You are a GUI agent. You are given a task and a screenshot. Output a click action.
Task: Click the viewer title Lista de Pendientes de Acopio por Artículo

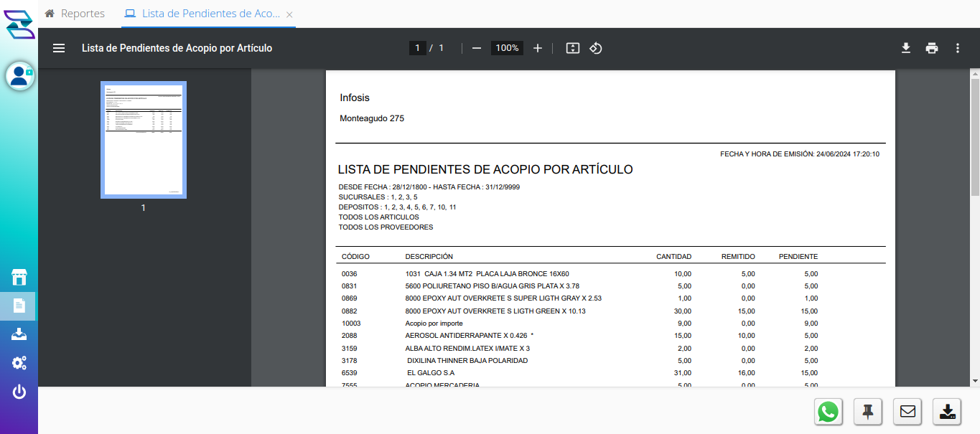(x=177, y=48)
